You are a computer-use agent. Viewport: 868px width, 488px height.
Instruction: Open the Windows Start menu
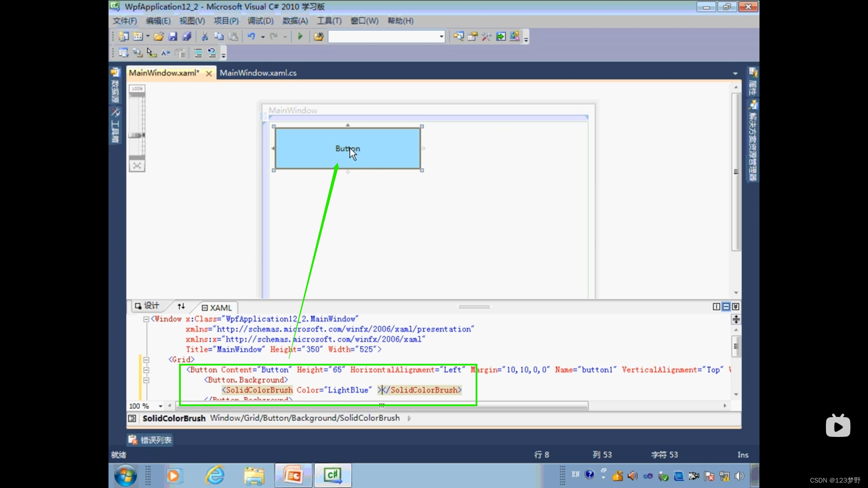pyautogui.click(x=125, y=476)
